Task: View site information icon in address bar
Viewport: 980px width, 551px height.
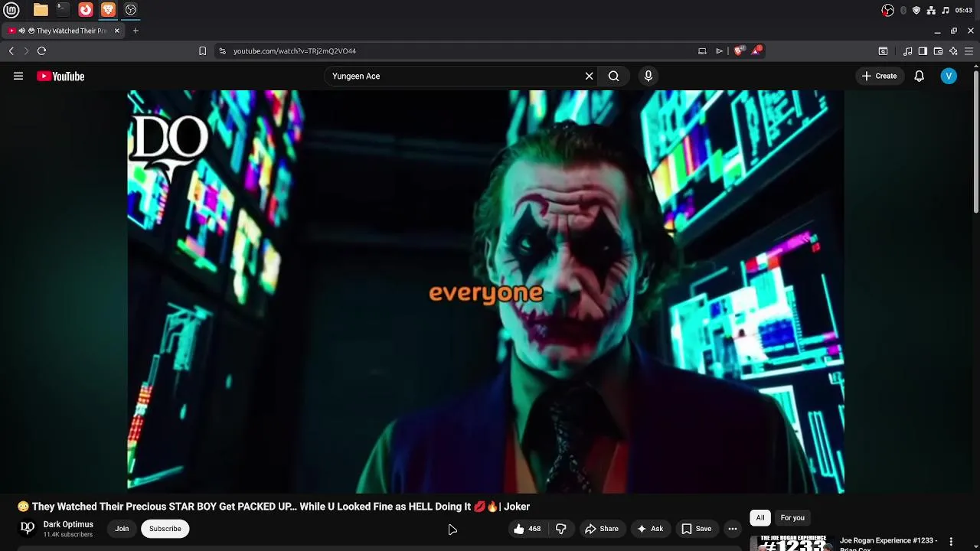Action: pyautogui.click(x=222, y=51)
